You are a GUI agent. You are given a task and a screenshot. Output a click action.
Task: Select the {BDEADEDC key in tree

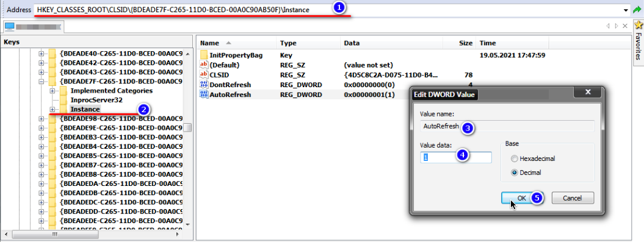(121, 202)
